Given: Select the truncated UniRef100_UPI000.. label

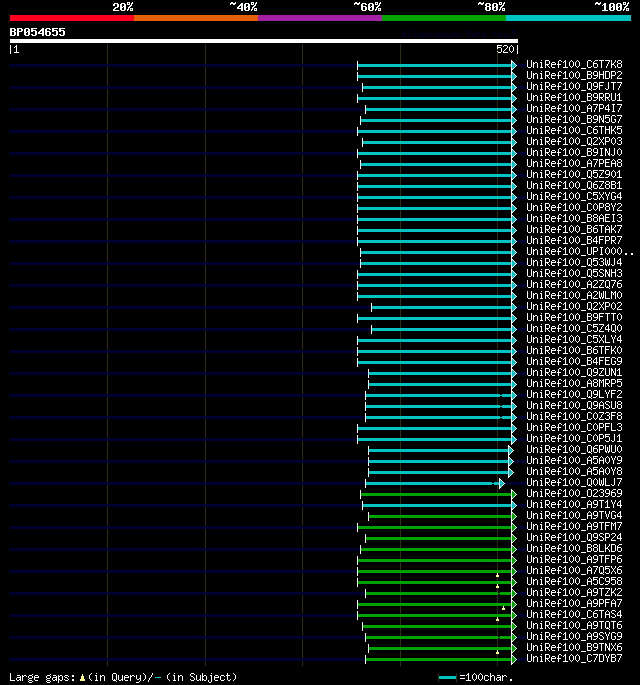Looking at the screenshot, I should point(580,252).
